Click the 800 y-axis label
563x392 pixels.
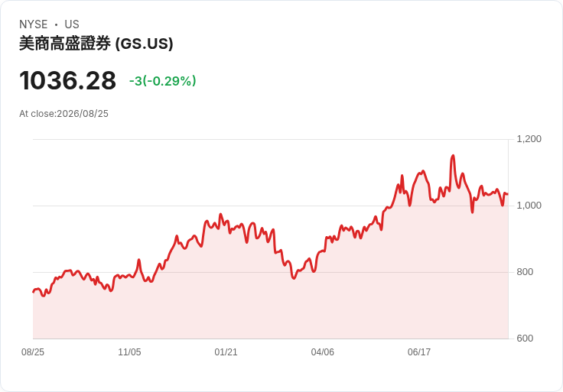point(525,272)
